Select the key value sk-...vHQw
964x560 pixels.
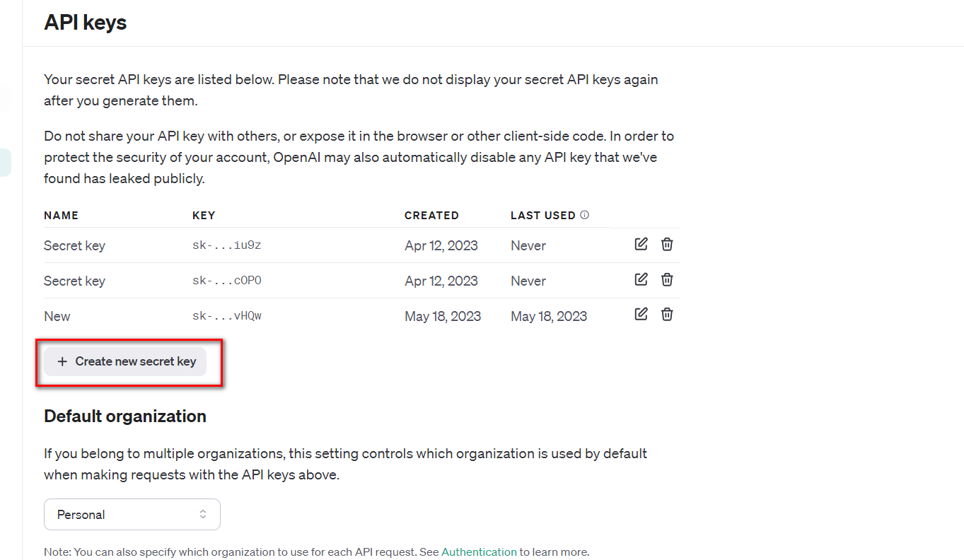coord(226,316)
